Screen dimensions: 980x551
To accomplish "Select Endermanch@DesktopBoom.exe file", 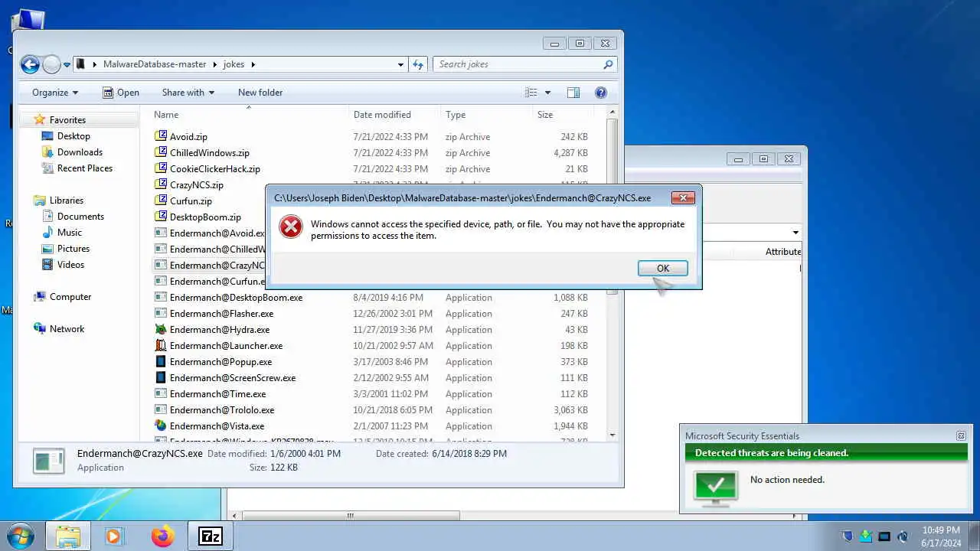I will 236,298.
